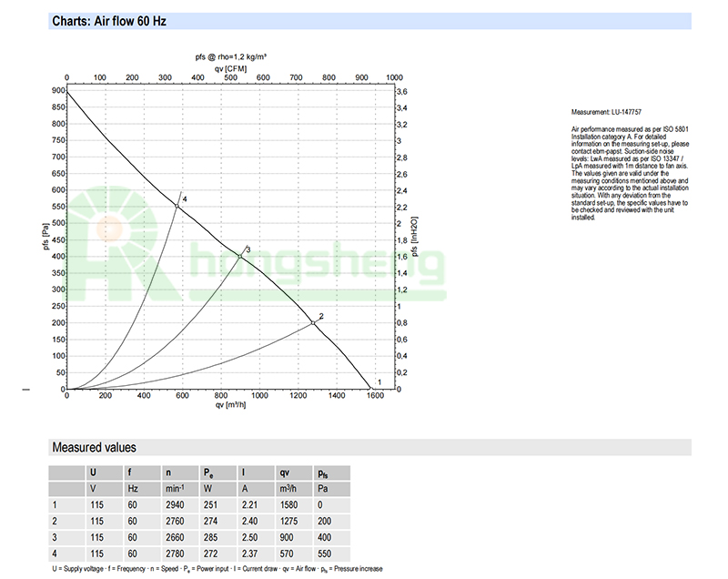Screen dimensions: 728x579
Task: Select the "3,6" tick on the InH2O axis
Action: click(402, 92)
